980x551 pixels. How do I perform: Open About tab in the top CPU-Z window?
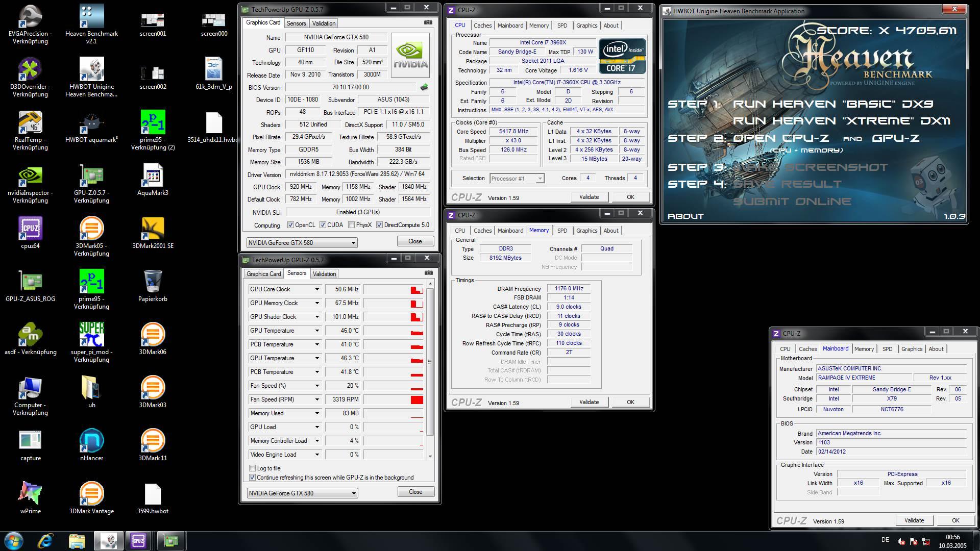coord(611,26)
